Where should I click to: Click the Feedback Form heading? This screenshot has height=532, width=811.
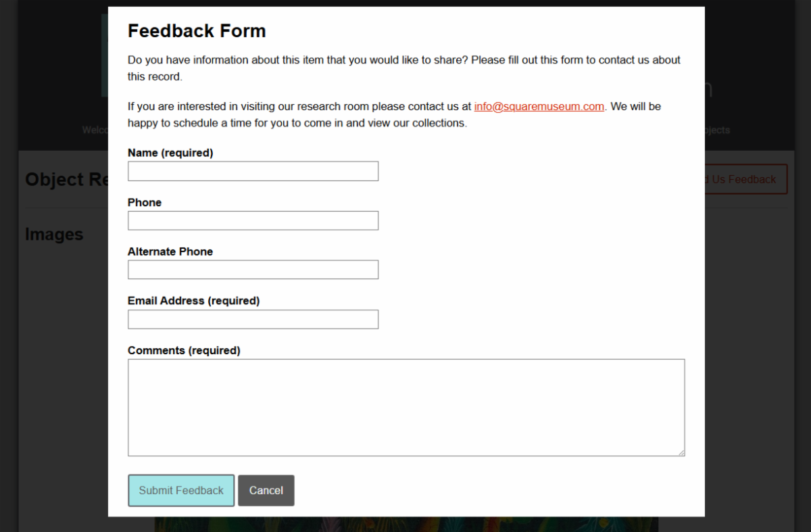pos(197,31)
